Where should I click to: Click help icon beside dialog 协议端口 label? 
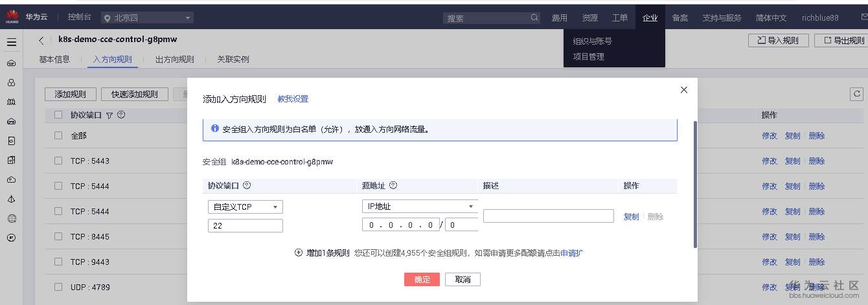click(247, 185)
